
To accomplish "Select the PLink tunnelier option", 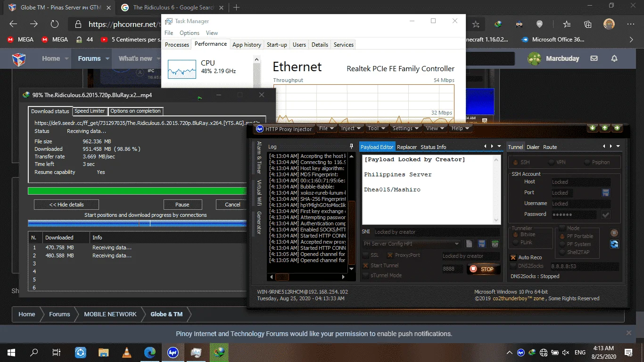I will coord(516,242).
